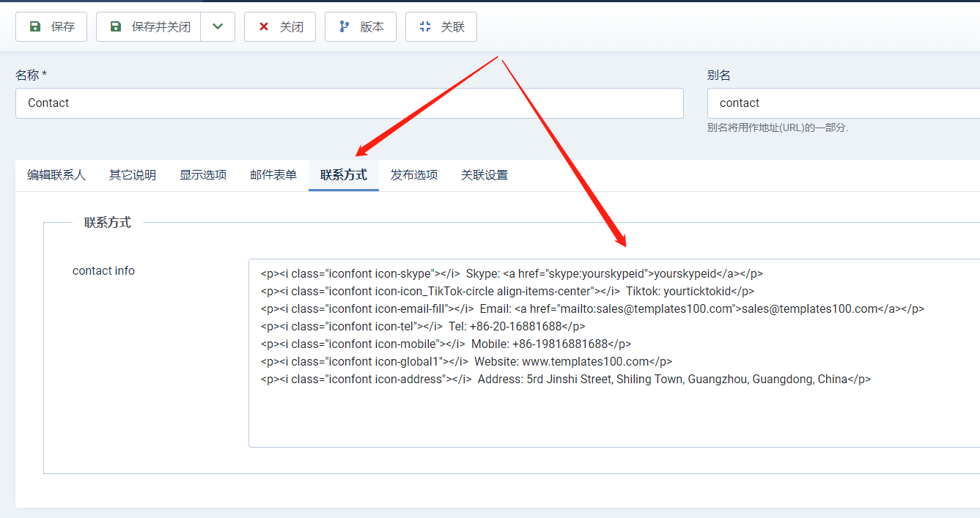Viewport: 980px width, 518px height.
Task: Click the 别名 field label
Action: [x=718, y=75]
